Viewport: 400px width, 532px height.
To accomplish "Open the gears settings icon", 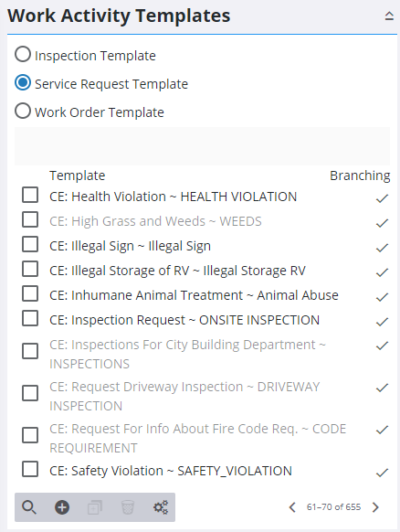I will (x=161, y=507).
